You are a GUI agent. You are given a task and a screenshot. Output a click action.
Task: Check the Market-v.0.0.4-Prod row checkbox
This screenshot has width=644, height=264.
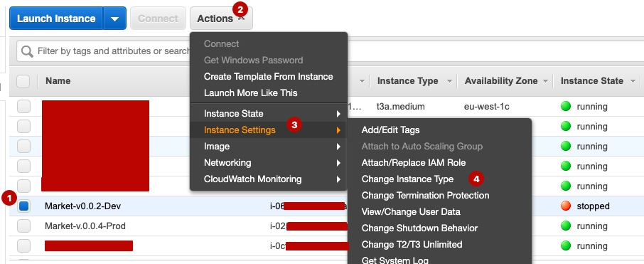(x=23, y=226)
